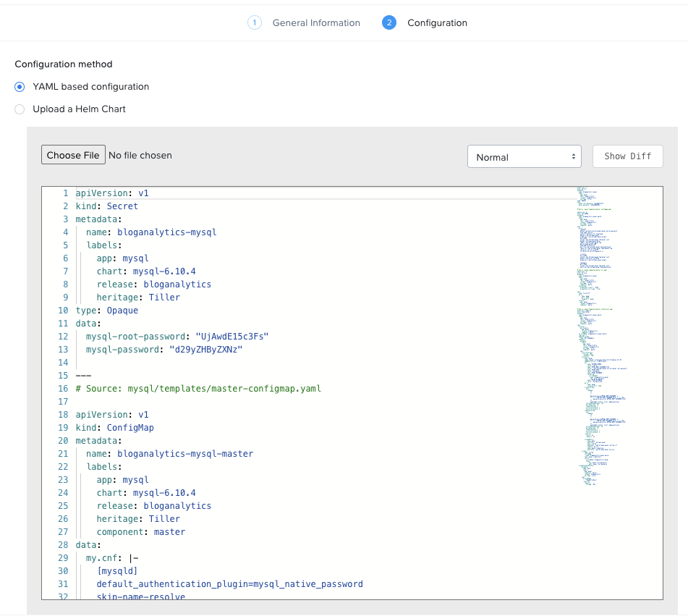Click the step 1 circle icon
The image size is (688, 616).
tap(254, 22)
